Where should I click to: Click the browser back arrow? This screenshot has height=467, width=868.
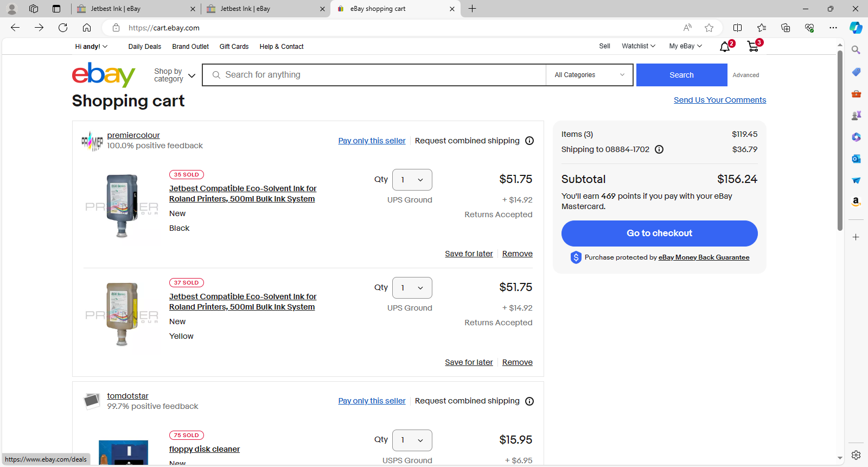pyautogui.click(x=15, y=28)
